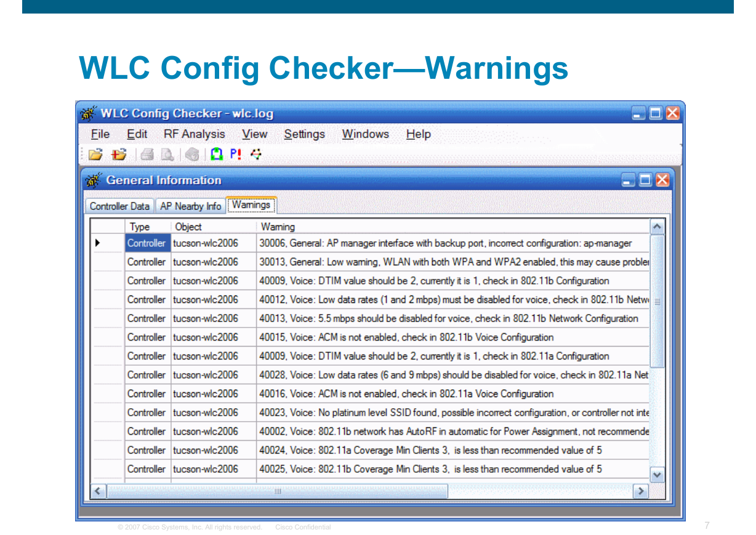Click 'tucson-wlc2006' in the 40012 warning row

coord(214,300)
